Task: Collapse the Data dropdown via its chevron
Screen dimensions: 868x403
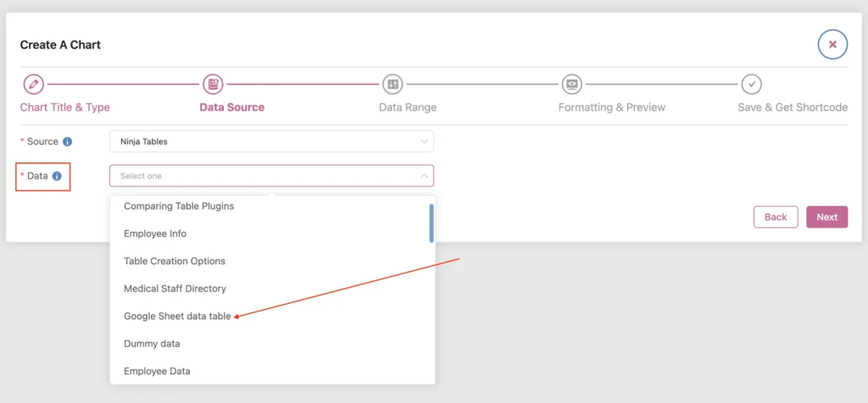Action: [x=424, y=176]
